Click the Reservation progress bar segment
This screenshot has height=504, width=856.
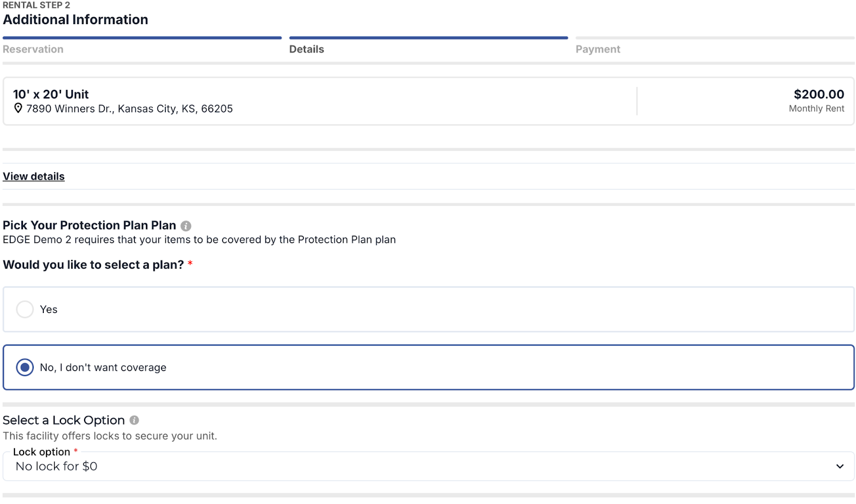[142, 38]
